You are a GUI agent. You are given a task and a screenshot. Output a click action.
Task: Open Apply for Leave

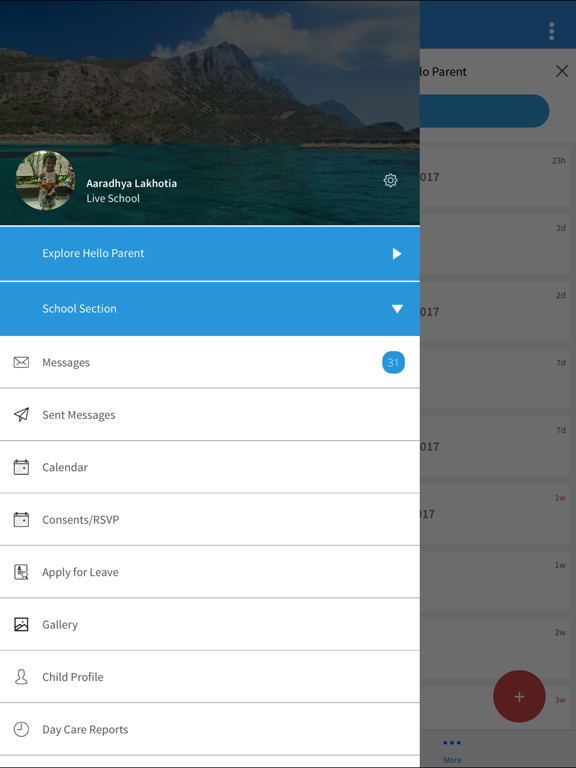pos(210,572)
